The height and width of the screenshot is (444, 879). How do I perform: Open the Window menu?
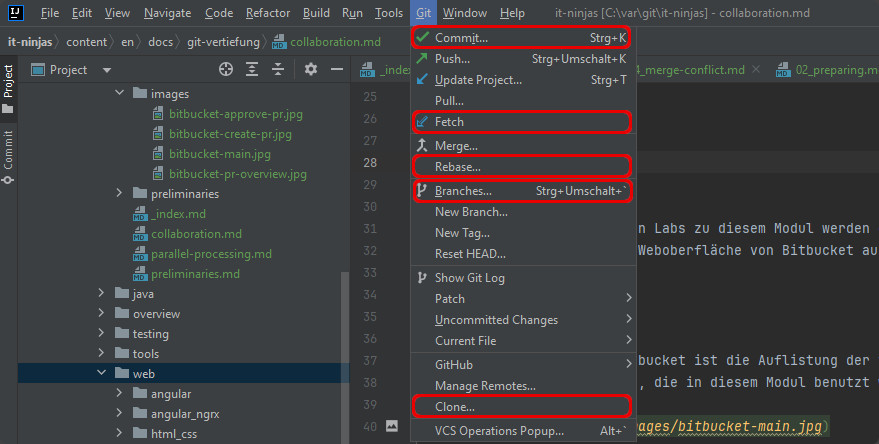pos(465,12)
